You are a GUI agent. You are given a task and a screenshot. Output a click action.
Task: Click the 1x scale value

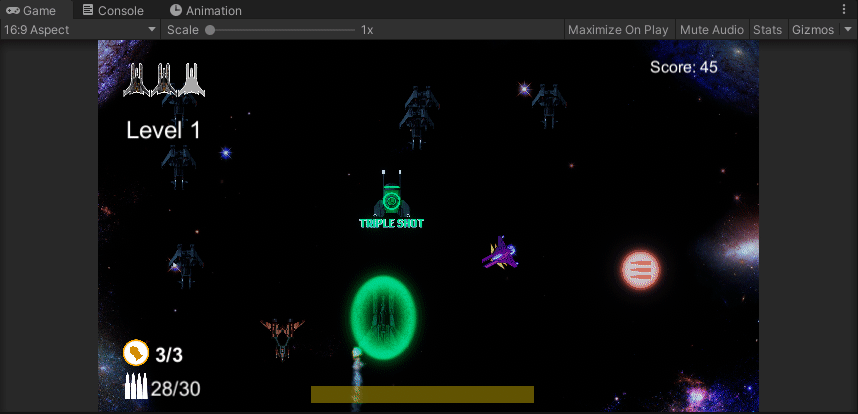(x=367, y=30)
